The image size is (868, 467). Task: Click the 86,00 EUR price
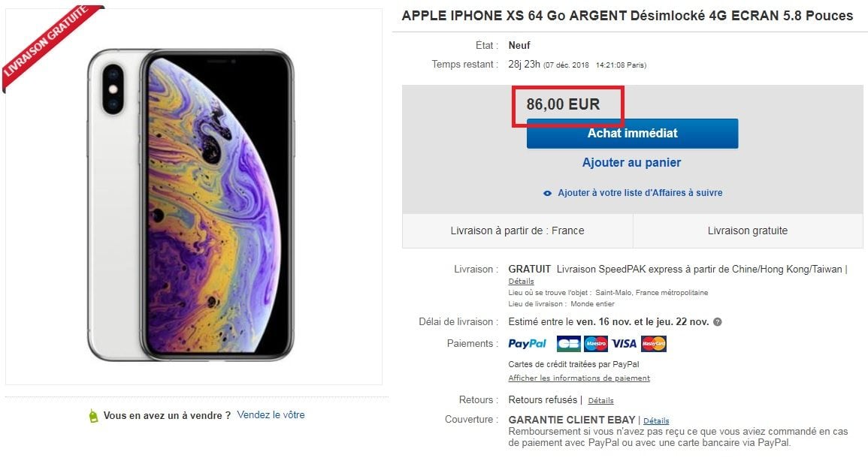[563, 104]
